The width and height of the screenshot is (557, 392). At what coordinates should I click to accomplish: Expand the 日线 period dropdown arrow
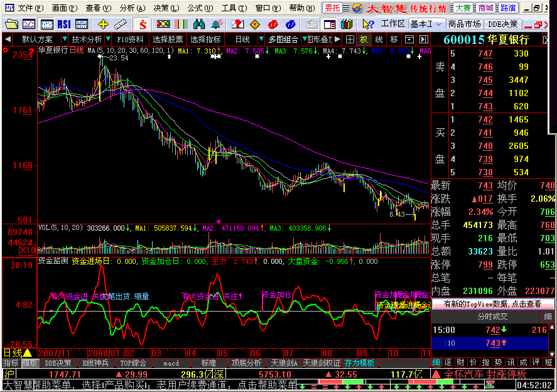[261, 39]
